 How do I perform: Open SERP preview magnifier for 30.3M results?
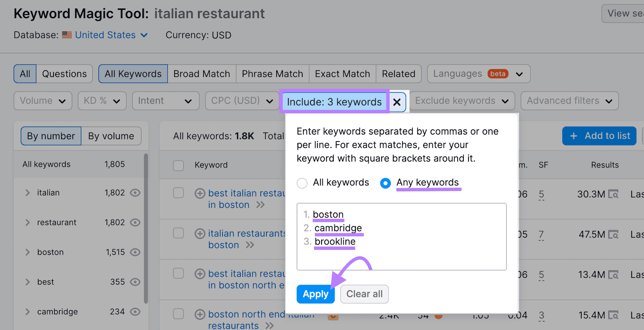click(613, 194)
